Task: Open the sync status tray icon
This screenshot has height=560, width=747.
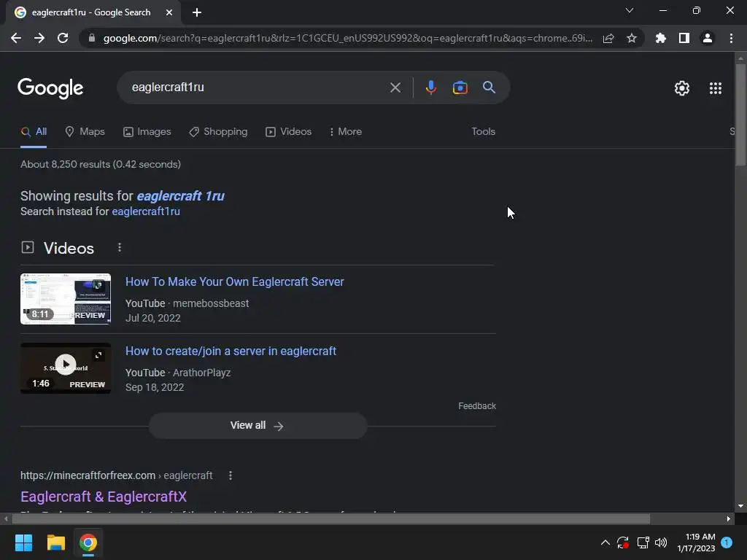Action: pos(623,542)
